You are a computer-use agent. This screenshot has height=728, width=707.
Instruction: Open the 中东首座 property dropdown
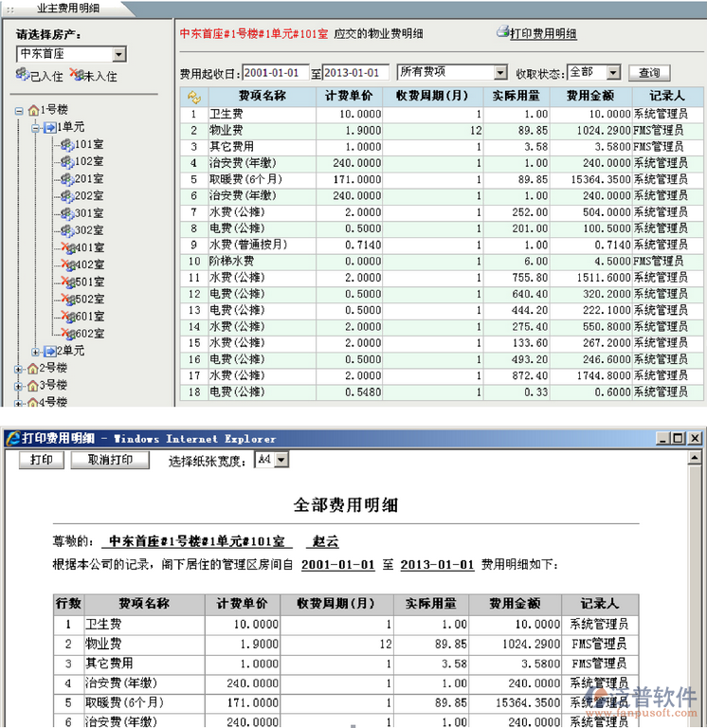(118, 54)
